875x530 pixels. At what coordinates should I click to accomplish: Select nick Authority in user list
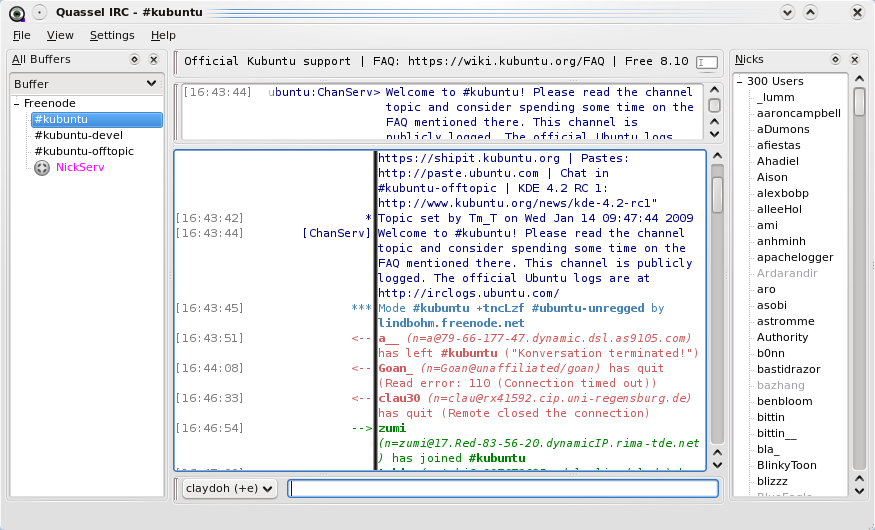tap(782, 338)
